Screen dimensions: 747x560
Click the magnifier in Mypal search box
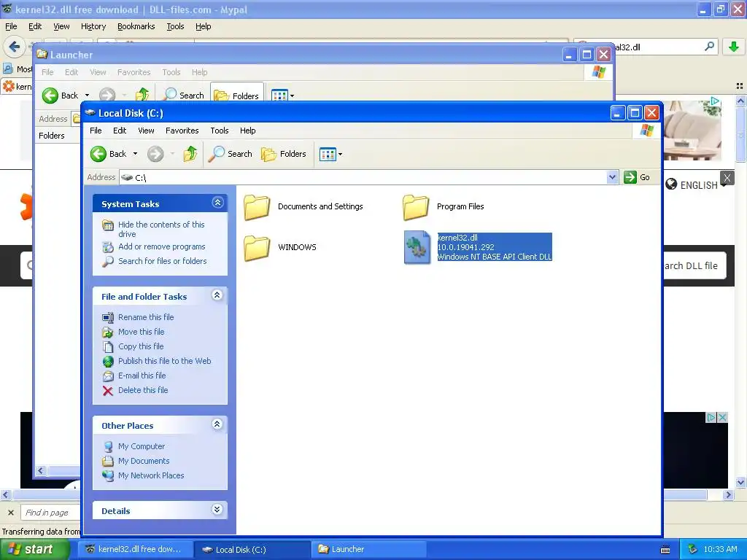click(x=709, y=47)
